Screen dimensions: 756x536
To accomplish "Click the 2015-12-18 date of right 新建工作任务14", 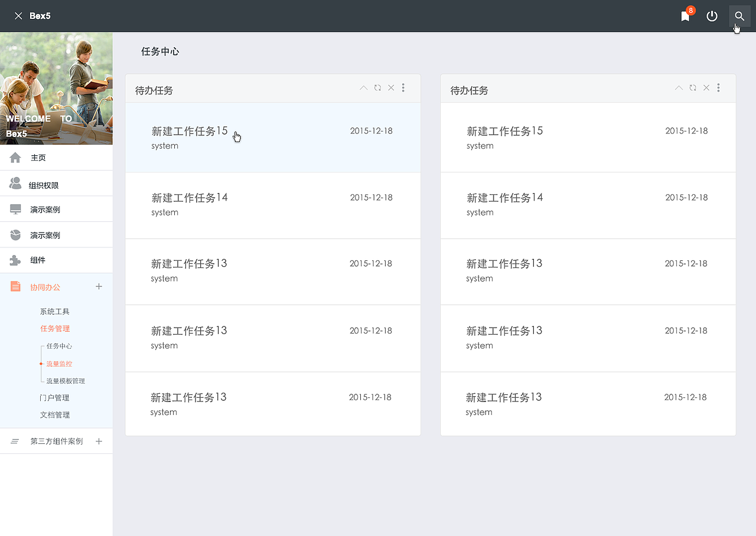I will (687, 197).
